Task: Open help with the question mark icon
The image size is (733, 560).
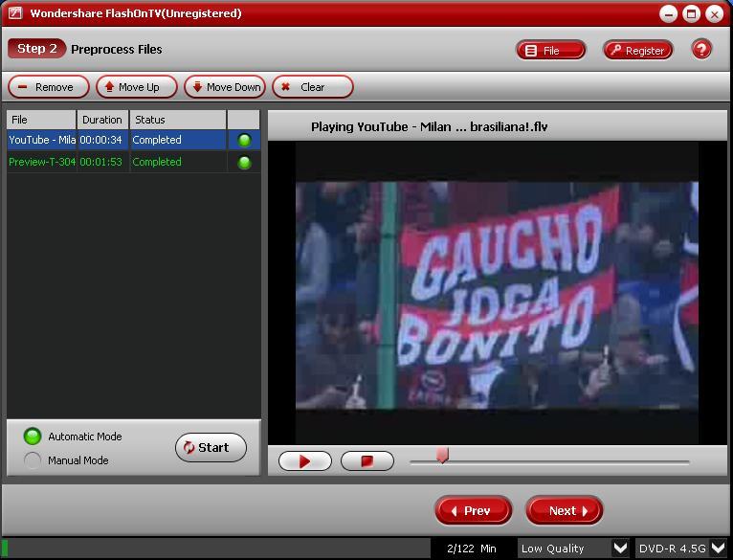Action: (x=701, y=50)
